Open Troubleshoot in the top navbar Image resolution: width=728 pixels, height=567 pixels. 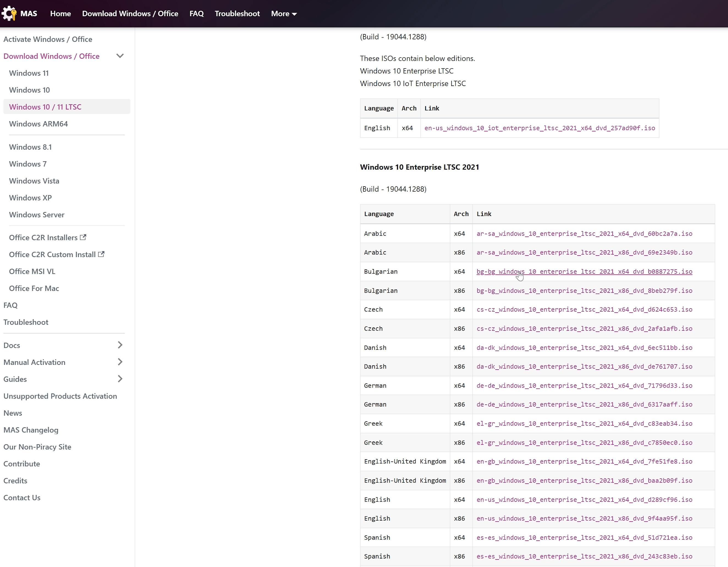point(237,14)
